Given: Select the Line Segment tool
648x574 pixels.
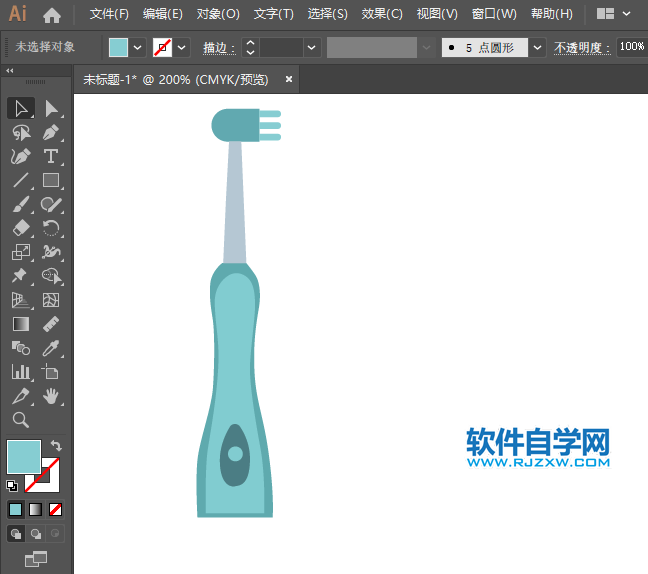Looking at the screenshot, I should 21,181.
